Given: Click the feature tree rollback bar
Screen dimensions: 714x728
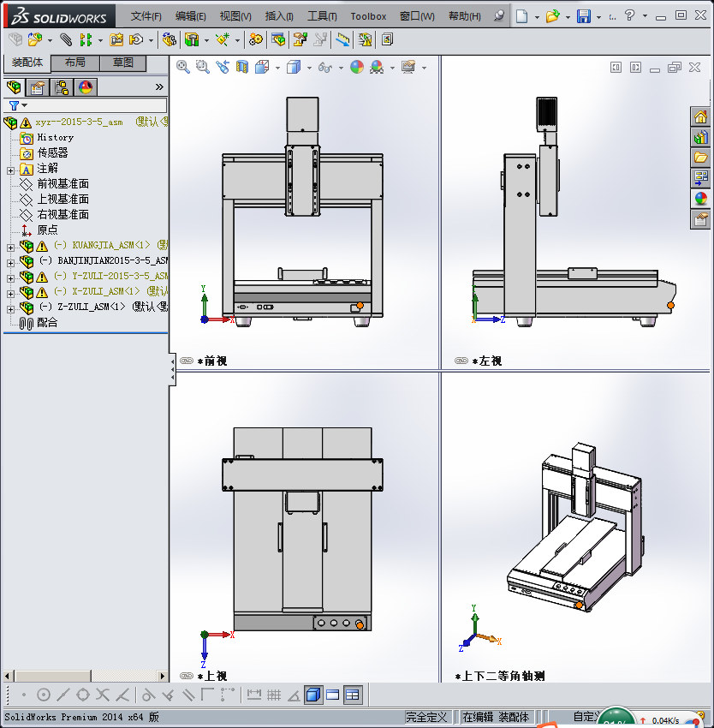Looking at the screenshot, I should [86, 332].
